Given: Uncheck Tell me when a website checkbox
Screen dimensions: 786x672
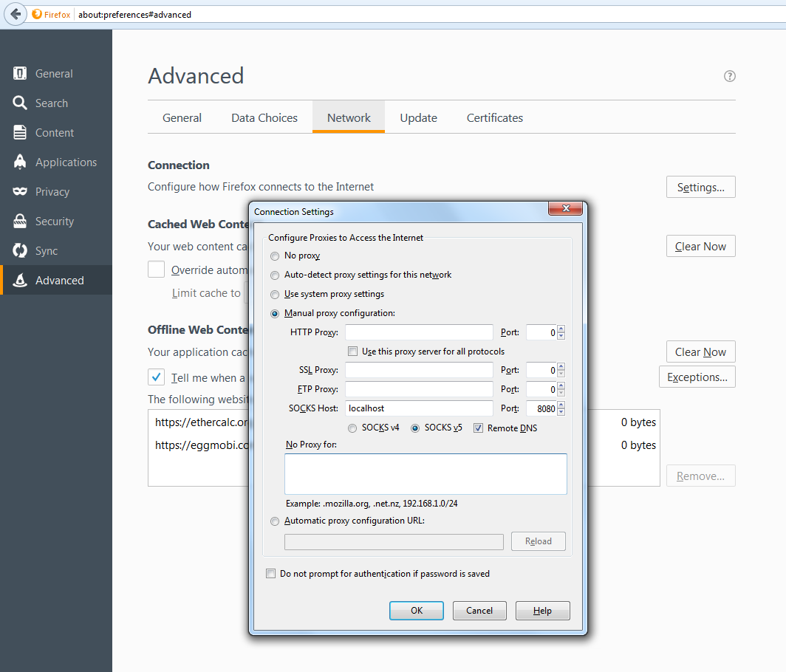Looking at the screenshot, I should [x=156, y=377].
